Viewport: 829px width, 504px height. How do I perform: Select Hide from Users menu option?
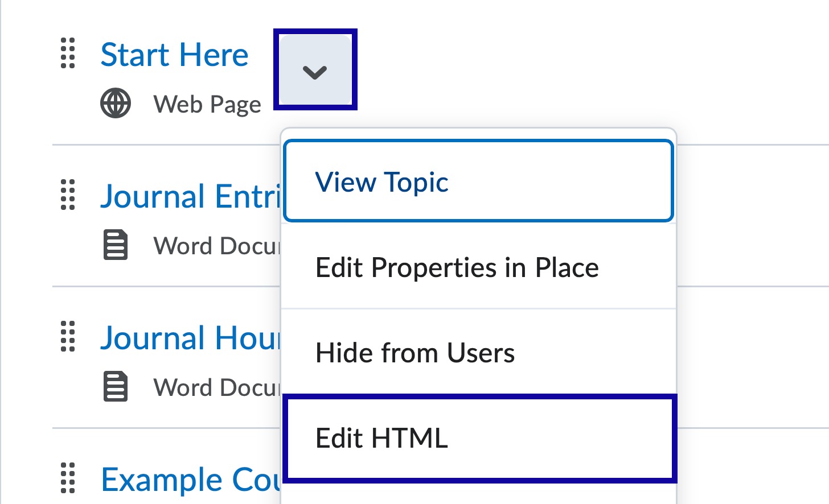[479, 353]
